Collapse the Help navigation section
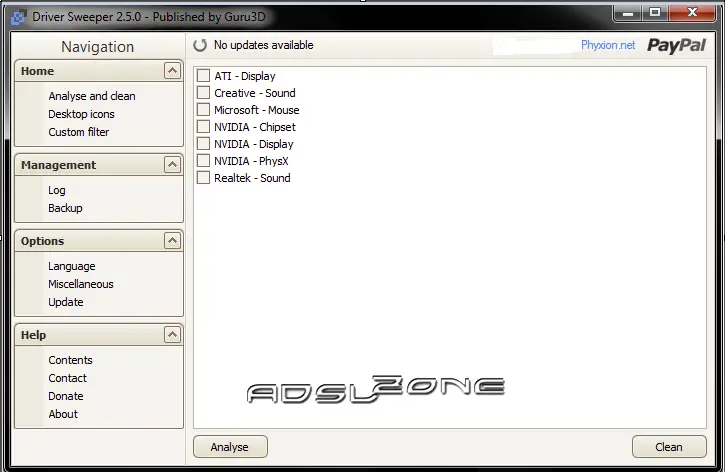The image size is (725, 472). tap(172, 335)
